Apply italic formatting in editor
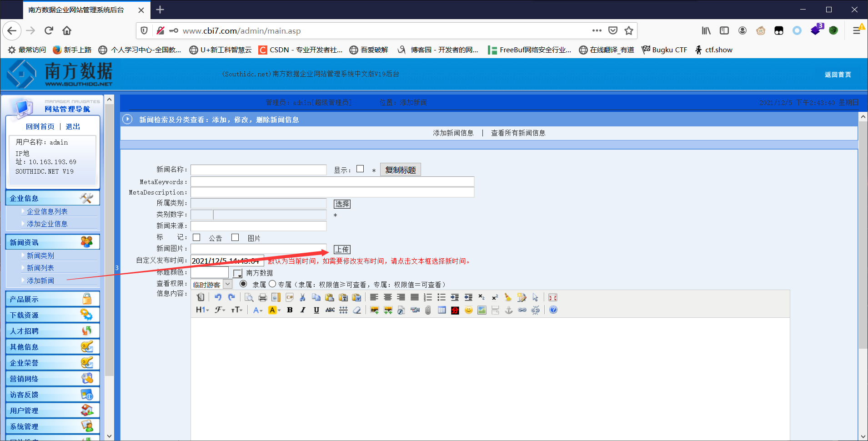868x441 pixels. 303,310
